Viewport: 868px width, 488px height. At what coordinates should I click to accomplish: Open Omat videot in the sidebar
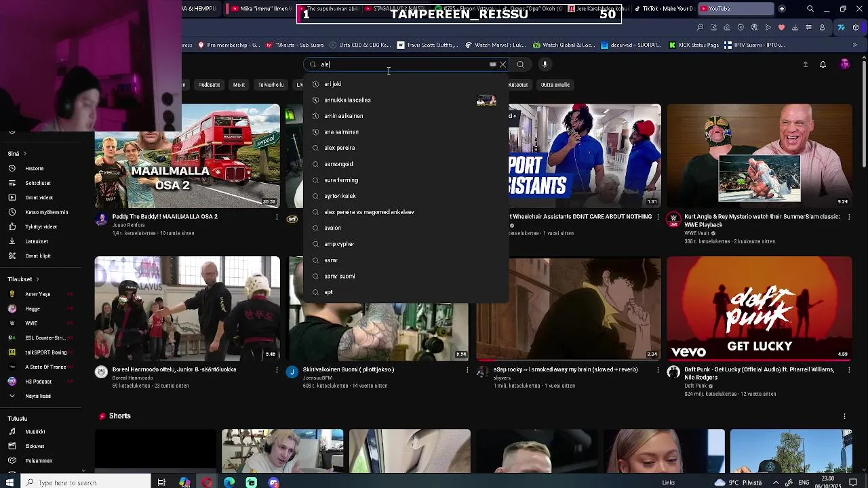click(x=39, y=197)
